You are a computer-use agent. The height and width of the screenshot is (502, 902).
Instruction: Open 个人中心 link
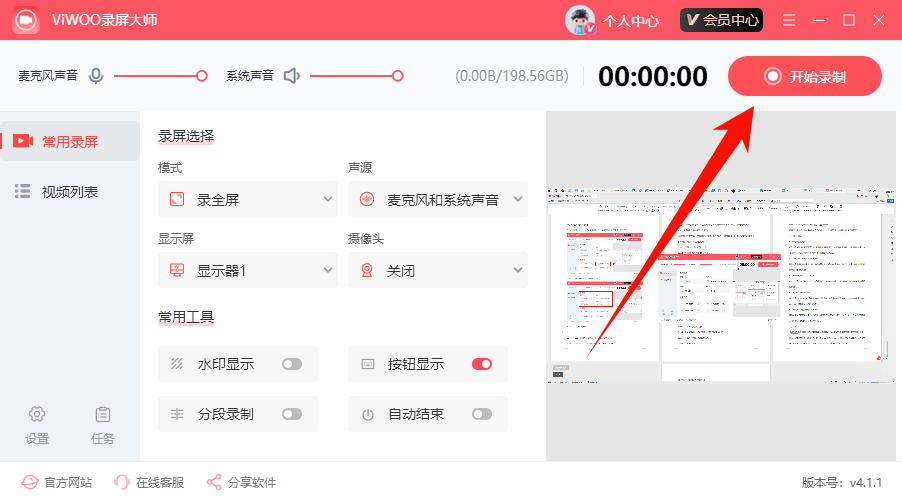click(x=630, y=21)
